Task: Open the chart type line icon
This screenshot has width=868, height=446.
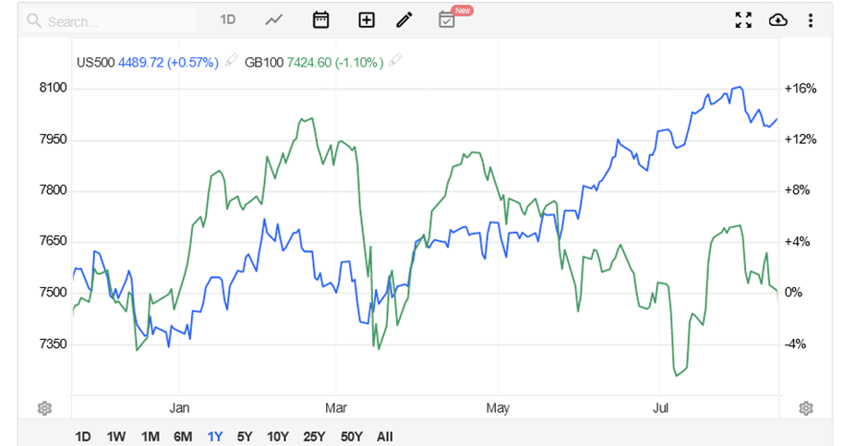Action: pos(274,19)
